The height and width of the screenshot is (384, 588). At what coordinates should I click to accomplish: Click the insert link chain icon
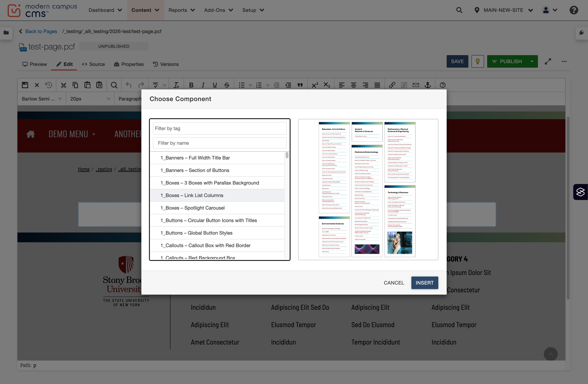392,85
